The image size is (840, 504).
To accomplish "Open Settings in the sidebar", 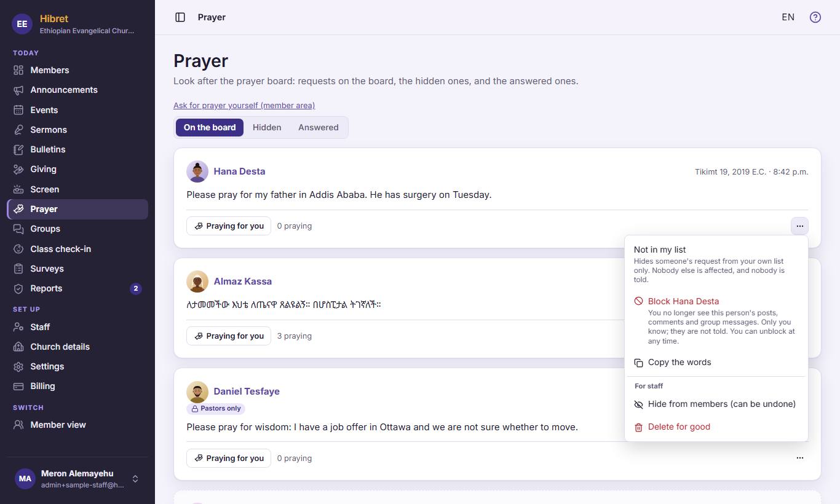I will pos(77,366).
